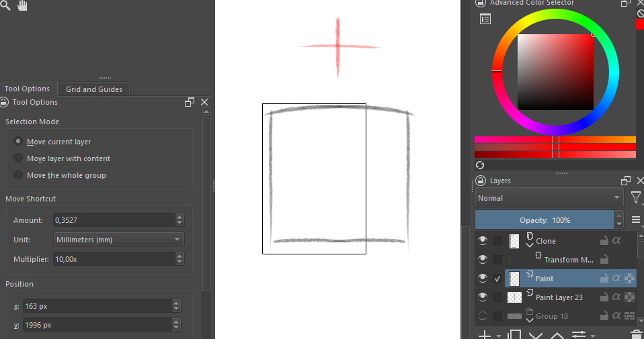Lock the Advanced Color Selector docker
This screenshot has width=644, height=339.
481,3
